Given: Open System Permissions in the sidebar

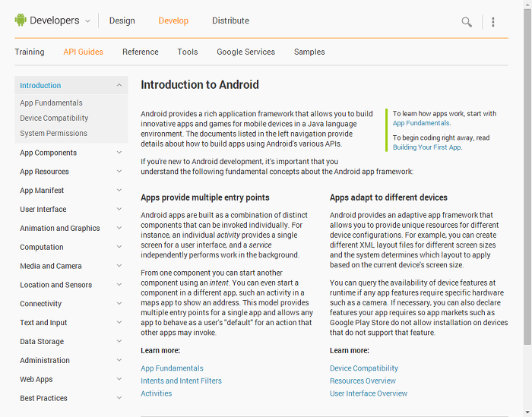Looking at the screenshot, I should [54, 133].
